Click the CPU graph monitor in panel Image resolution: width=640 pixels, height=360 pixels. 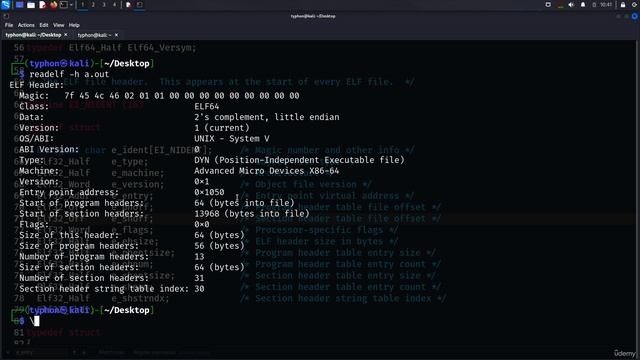[x=560, y=5]
